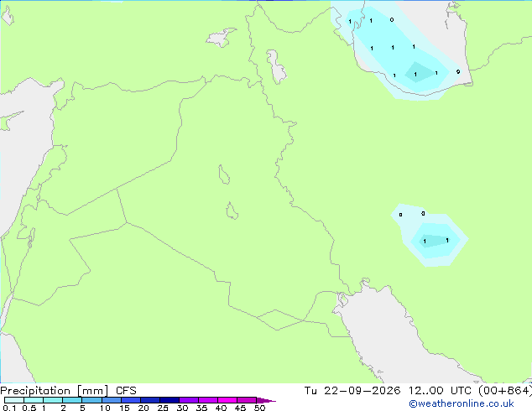Pick the 1–2 mm legend color swatch
Image resolution: width=532 pixels, height=411 pixels.
53,400
